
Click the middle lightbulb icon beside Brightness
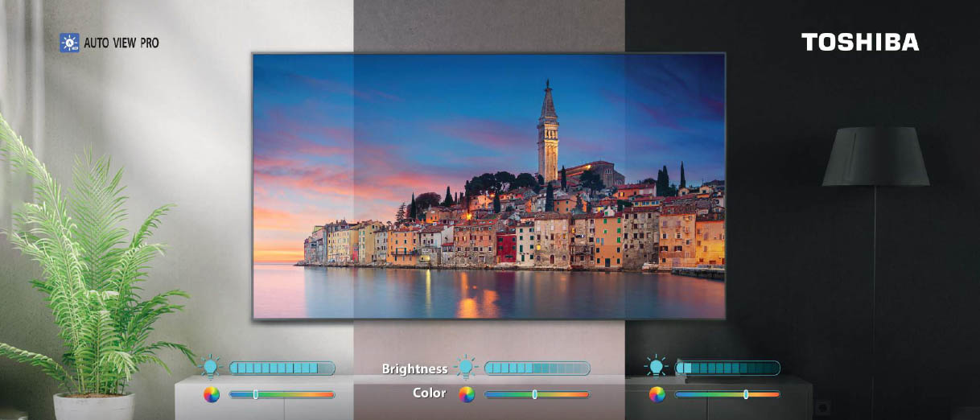tap(466, 368)
